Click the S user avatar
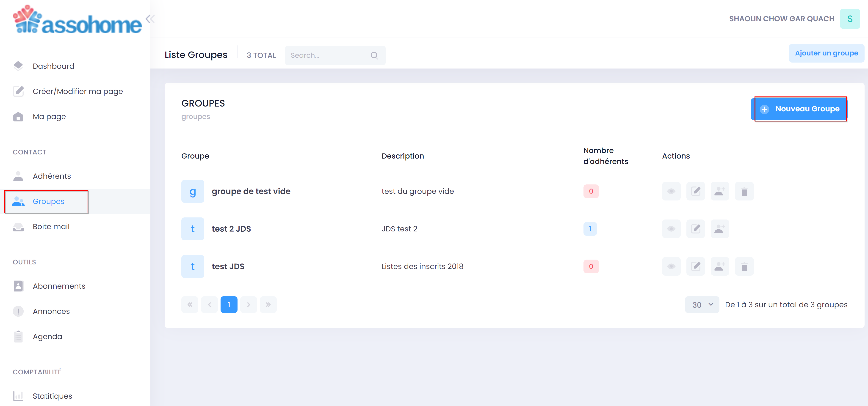The image size is (868, 406). click(x=849, y=19)
